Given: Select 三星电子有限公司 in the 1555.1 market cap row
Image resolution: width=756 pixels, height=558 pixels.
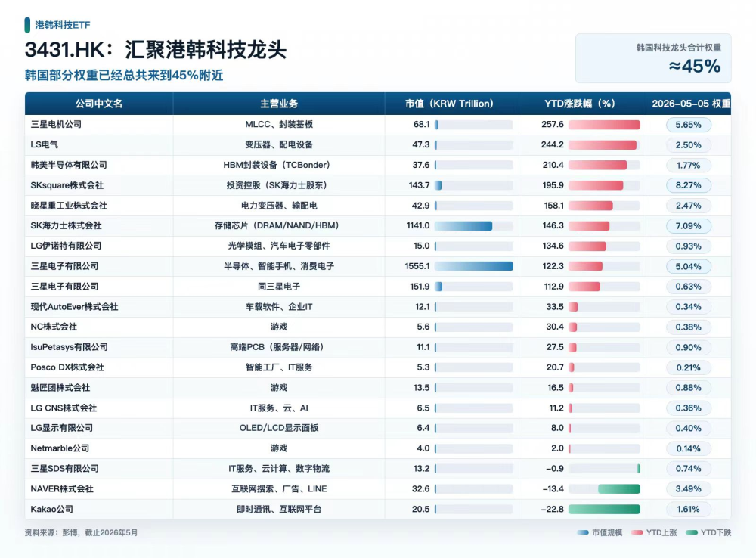Looking at the screenshot, I should point(64,265).
